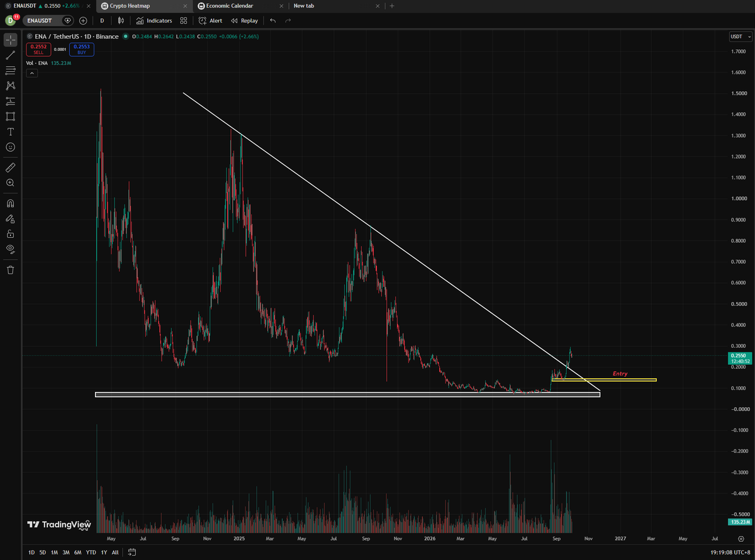755x560 pixels.
Task: Redo the chart action
Action: [288, 21]
